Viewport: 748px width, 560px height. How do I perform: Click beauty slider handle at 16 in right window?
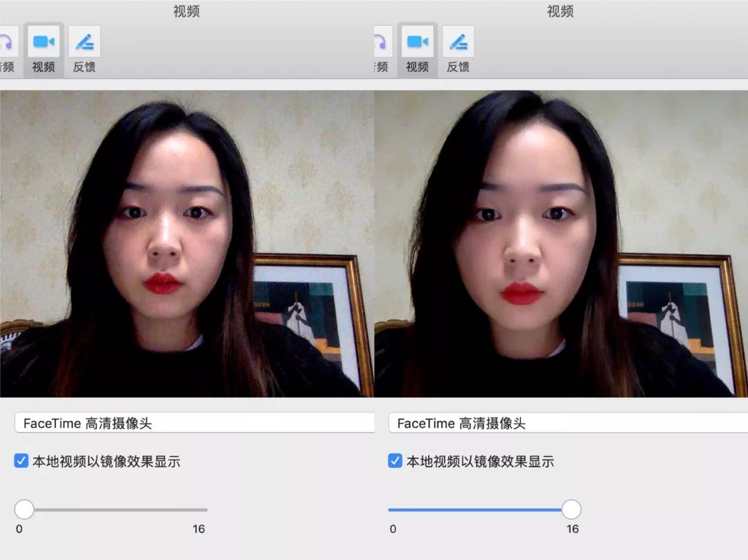571,509
